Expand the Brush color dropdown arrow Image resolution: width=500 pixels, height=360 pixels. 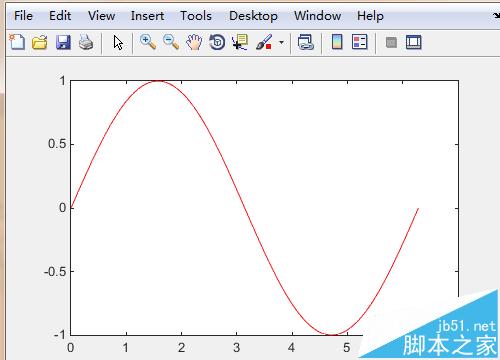(281, 43)
